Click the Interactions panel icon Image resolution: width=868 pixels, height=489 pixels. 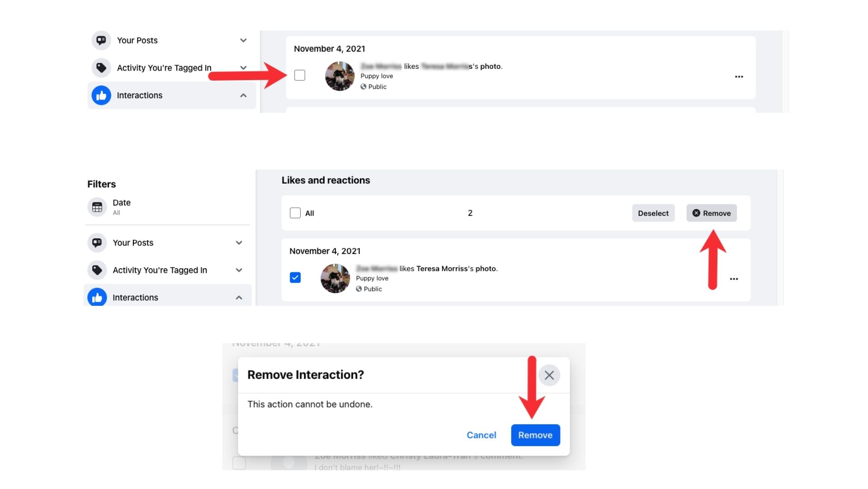(x=101, y=95)
